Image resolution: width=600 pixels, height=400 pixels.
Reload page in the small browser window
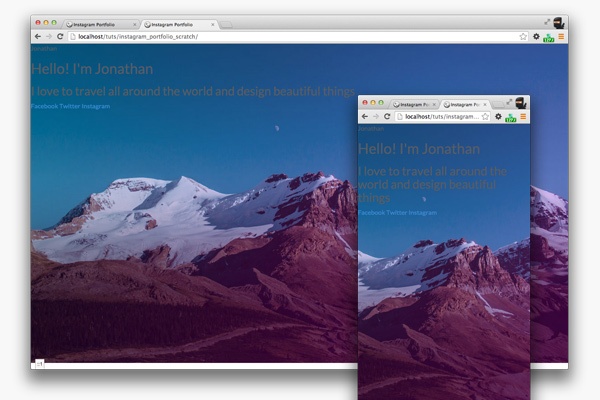pyautogui.click(x=387, y=116)
